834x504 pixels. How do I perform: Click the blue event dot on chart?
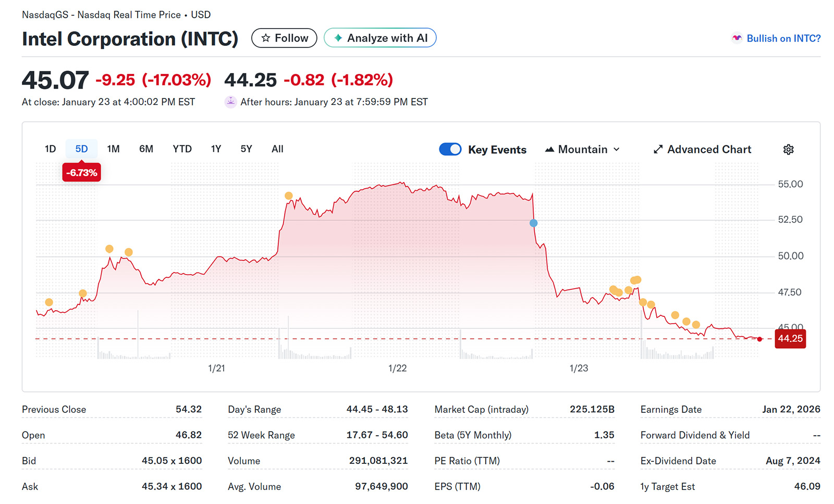(x=533, y=223)
